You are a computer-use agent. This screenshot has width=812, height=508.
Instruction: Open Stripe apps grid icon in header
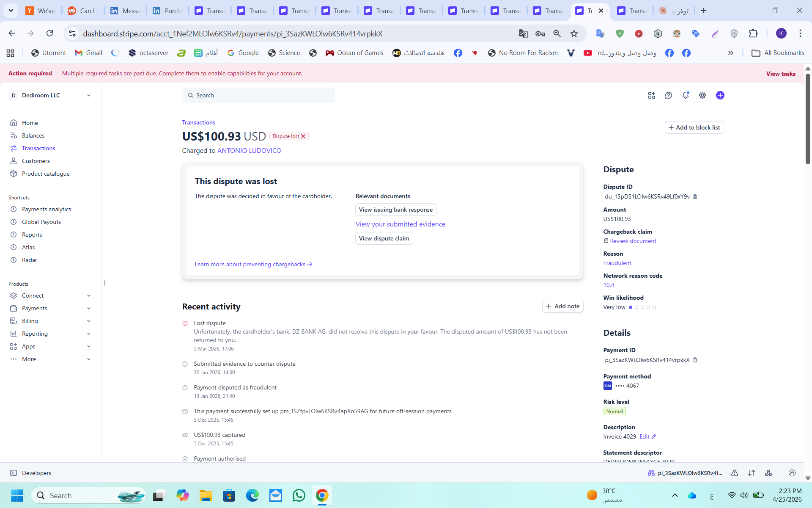point(651,95)
